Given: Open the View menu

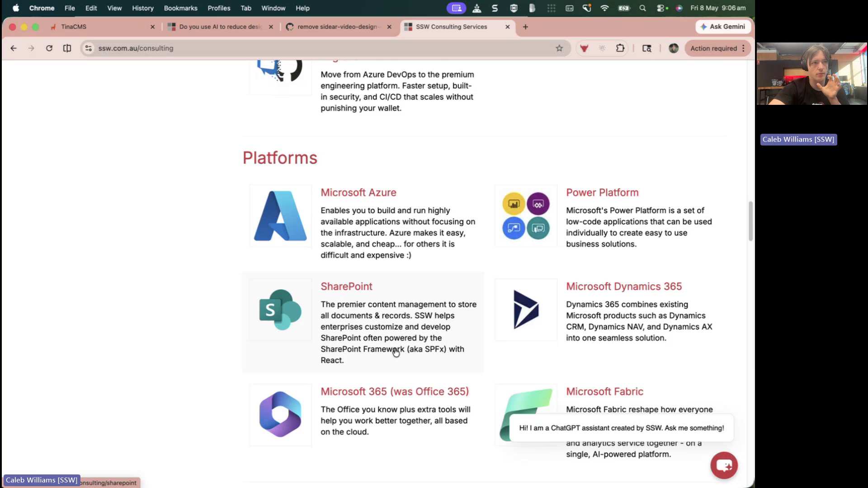Looking at the screenshot, I should [114, 8].
